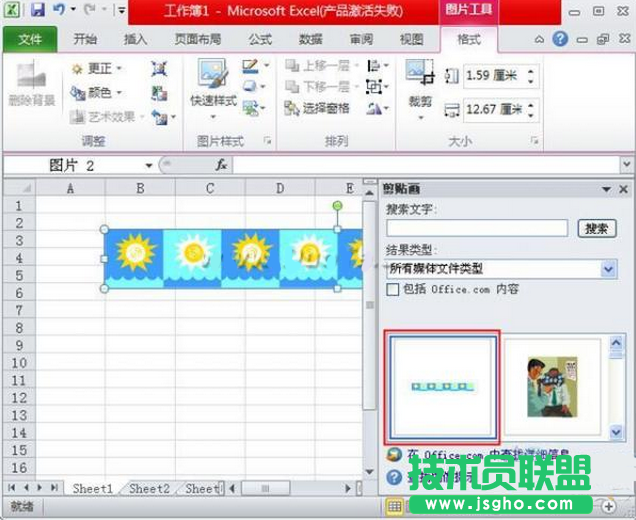Screen dimensions: 636x520
Task: Click the search text input field
Action: tap(477, 228)
